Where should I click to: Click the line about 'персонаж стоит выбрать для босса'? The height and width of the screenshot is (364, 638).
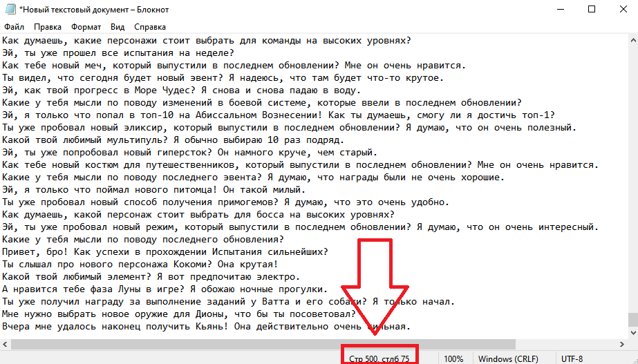[x=198, y=214]
